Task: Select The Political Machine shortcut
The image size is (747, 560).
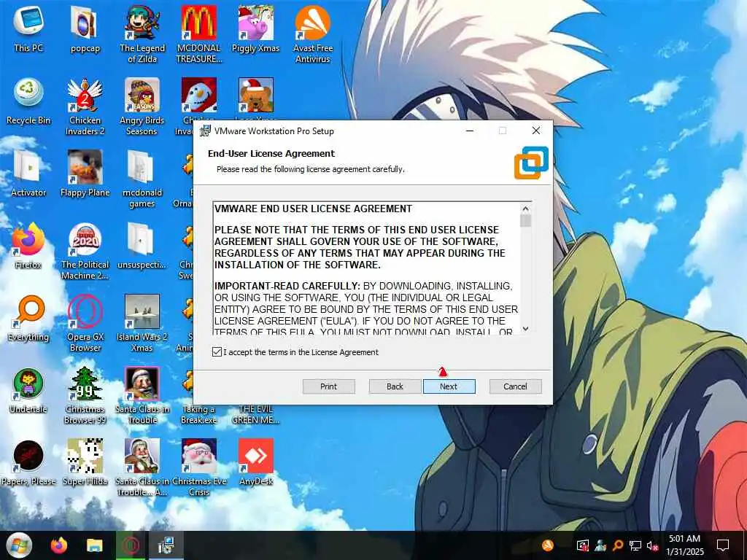Action: [85, 252]
